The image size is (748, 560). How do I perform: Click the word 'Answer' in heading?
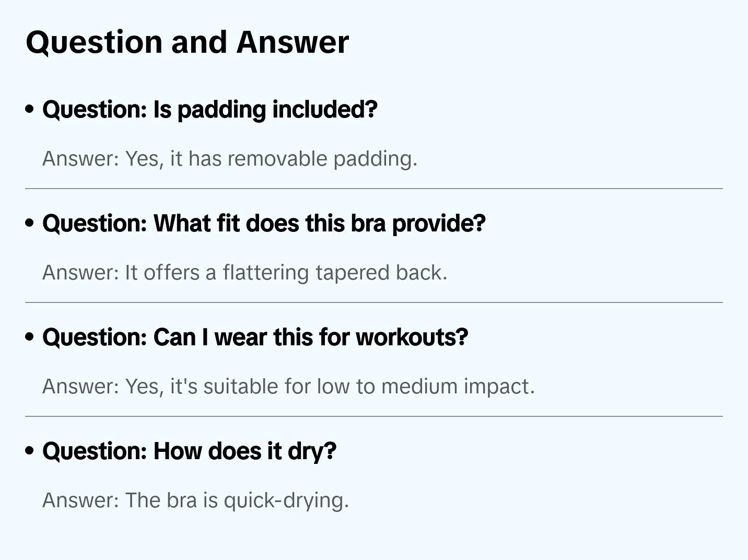[x=293, y=42]
